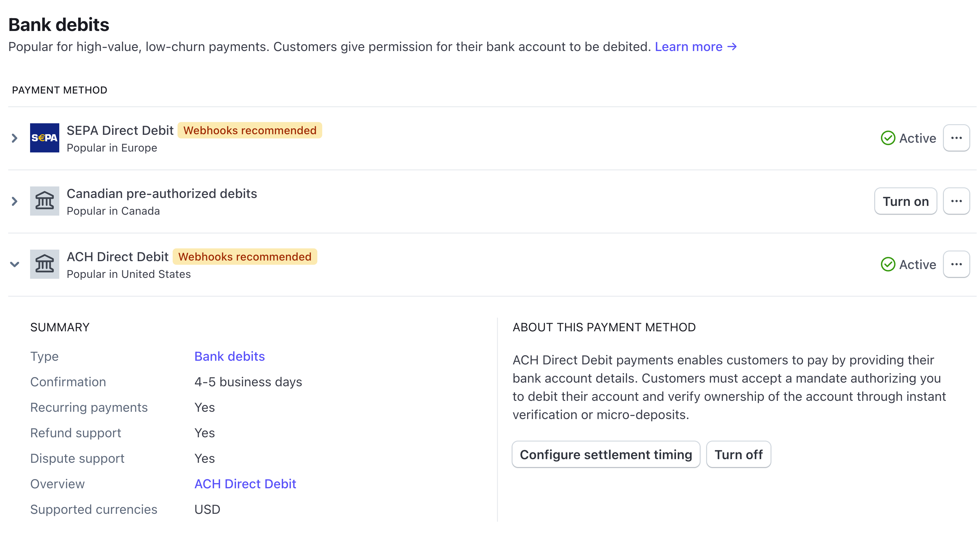The image size is (980, 539).
Task: Click the PAYMENT METHOD column header
Action: [60, 90]
